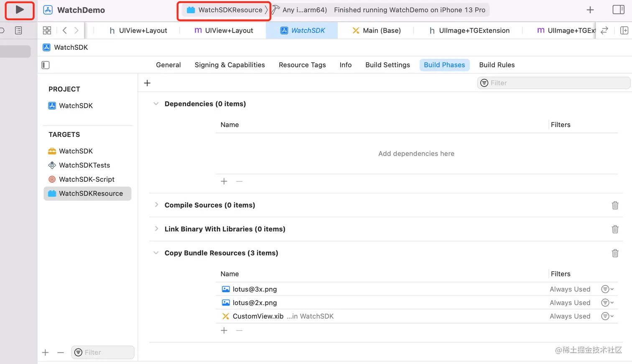
Task: Toggle the inspectors panel at the top right
Action: point(618,10)
